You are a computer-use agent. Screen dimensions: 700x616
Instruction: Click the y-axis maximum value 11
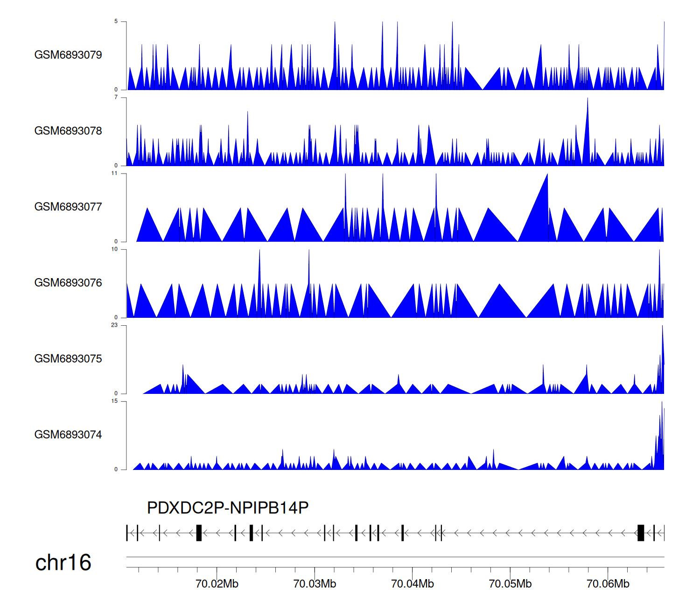[114, 174]
